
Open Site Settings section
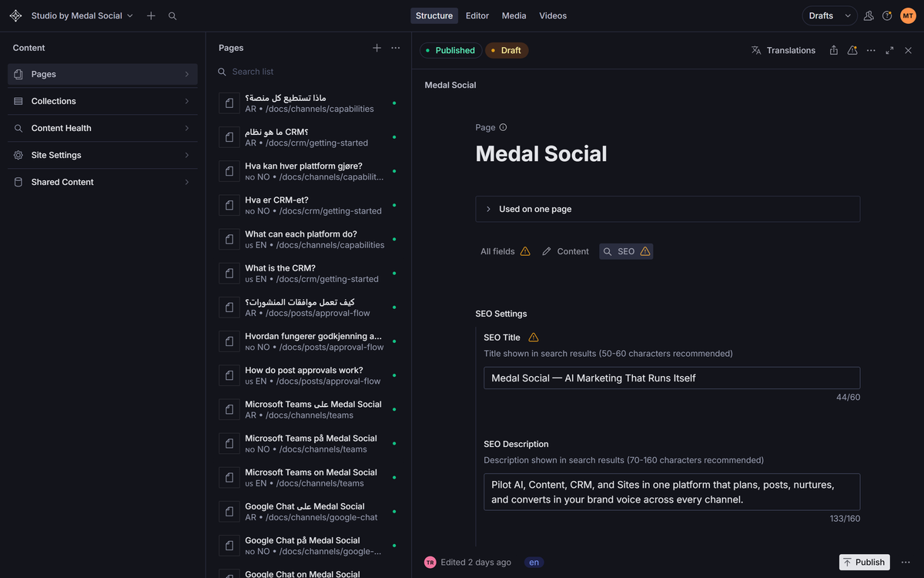click(102, 155)
